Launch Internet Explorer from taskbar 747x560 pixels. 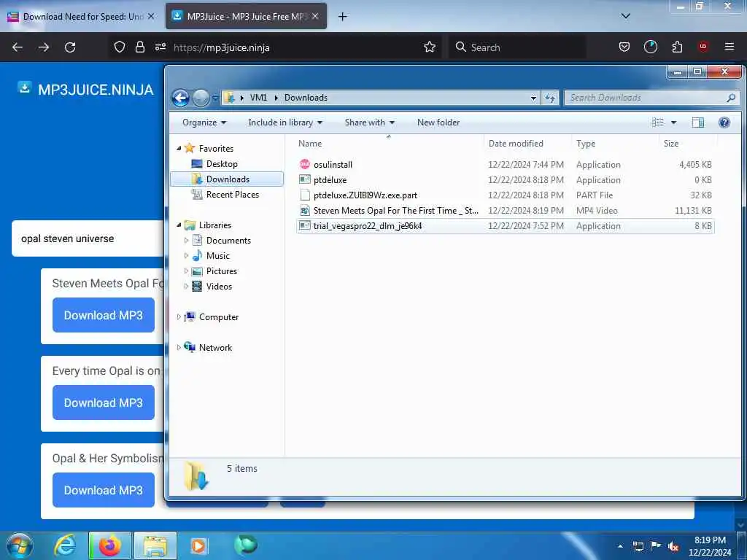pyautogui.click(x=65, y=545)
